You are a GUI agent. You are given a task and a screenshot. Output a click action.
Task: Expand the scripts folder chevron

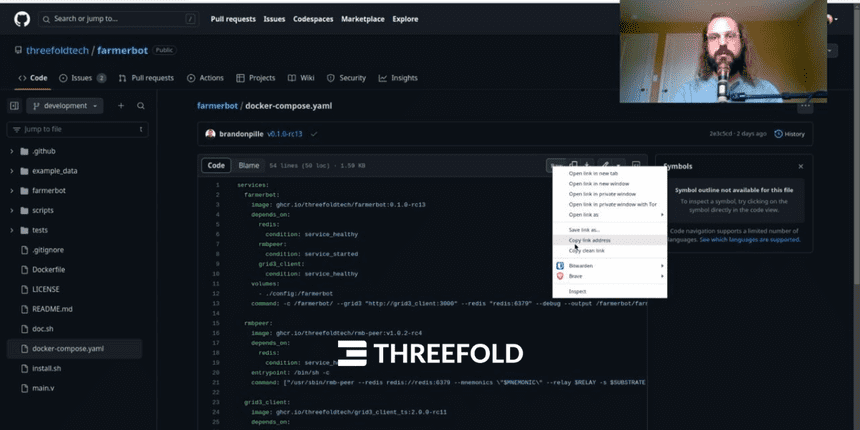(x=12, y=211)
